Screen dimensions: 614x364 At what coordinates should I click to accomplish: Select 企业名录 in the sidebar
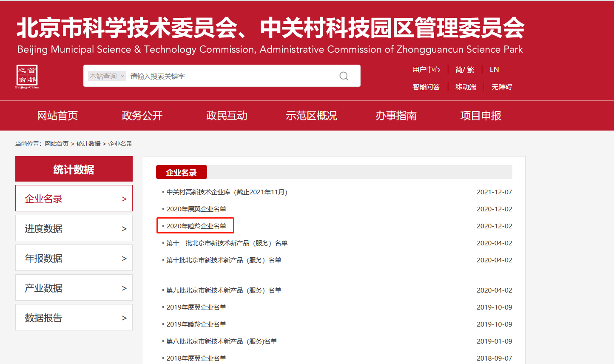pyautogui.click(x=74, y=198)
